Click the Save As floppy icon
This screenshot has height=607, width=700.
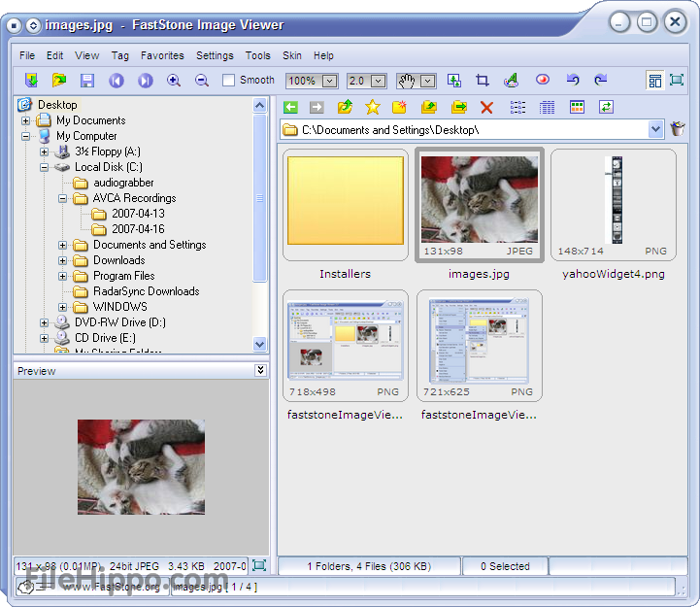(x=87, y=81)
